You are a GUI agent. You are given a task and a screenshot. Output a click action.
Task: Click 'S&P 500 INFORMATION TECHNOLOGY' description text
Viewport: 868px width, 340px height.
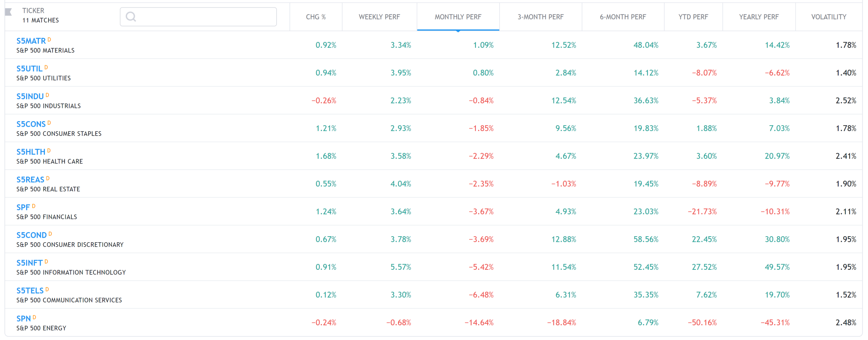pos(71,272)
